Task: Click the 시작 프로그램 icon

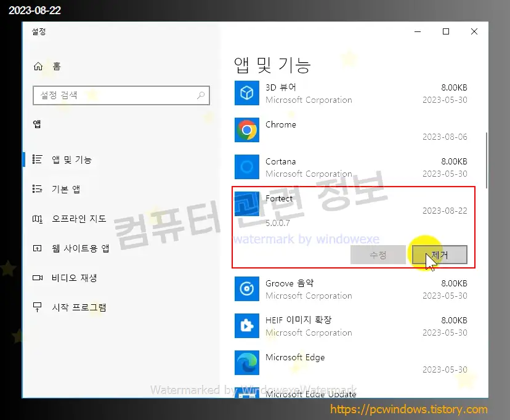Action: [37, 307]
